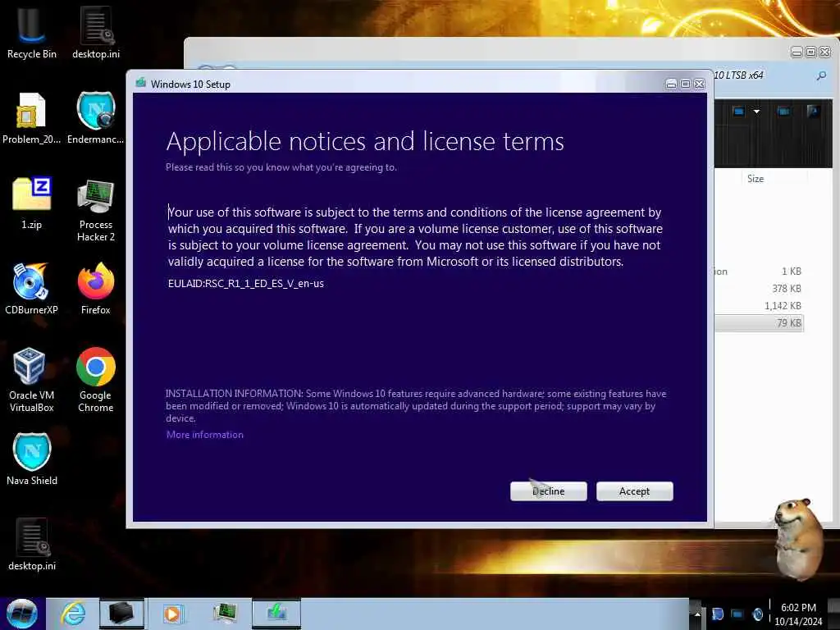Click the Accept button in Windows 10 Setup
This screenshot has width=840, height=630.
pyautogui.click(x=634, y=491)
